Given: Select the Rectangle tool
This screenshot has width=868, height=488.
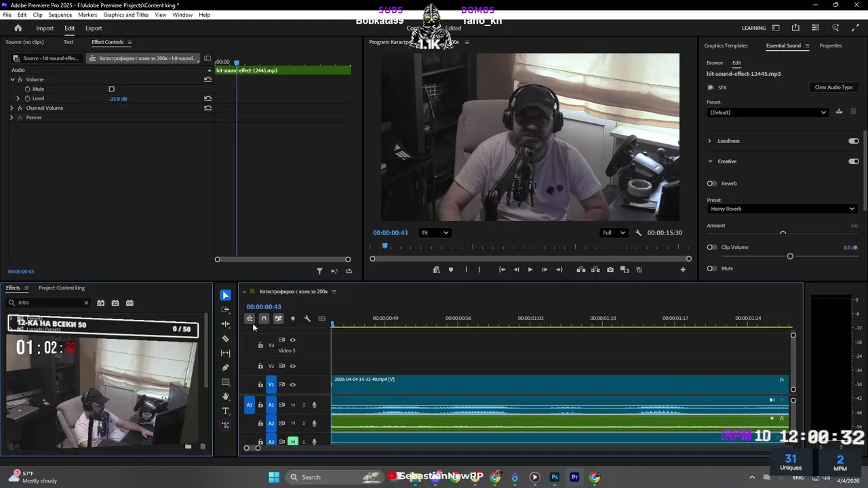Looking at the screenshot, I should pos(226,382).
